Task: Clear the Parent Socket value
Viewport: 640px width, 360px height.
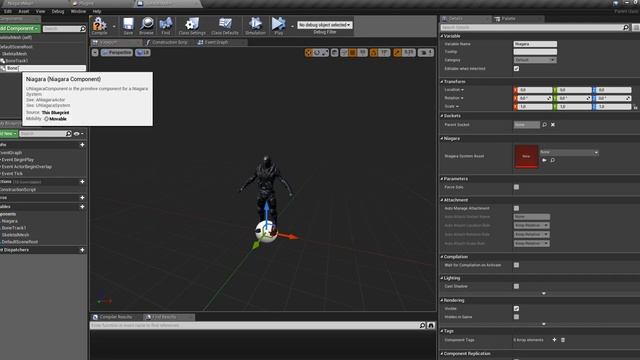Action: (553, 124)
